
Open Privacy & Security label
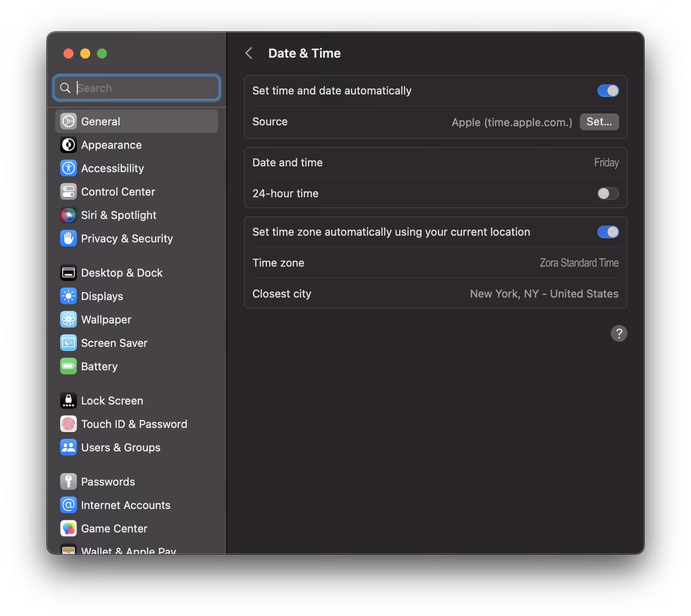point(127,239)
